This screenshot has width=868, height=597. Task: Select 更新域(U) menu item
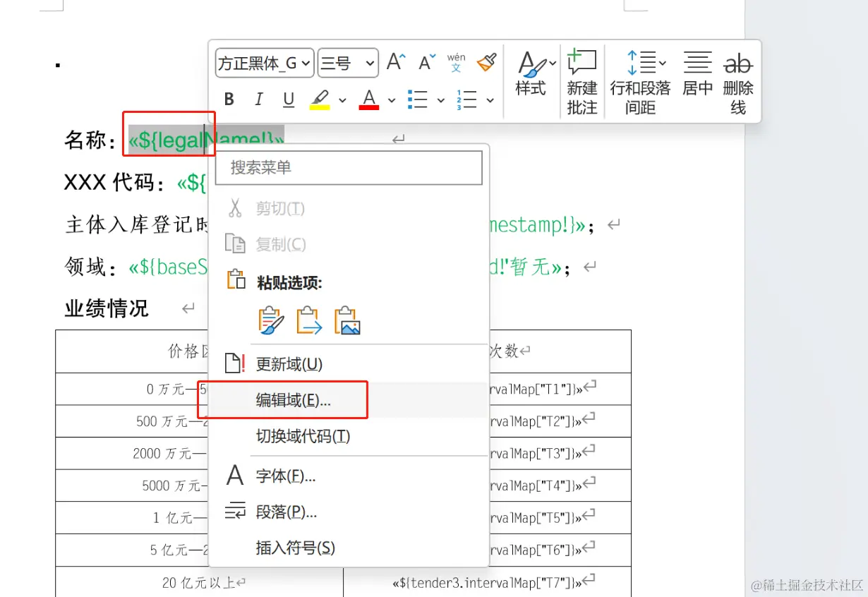[348, 364]
